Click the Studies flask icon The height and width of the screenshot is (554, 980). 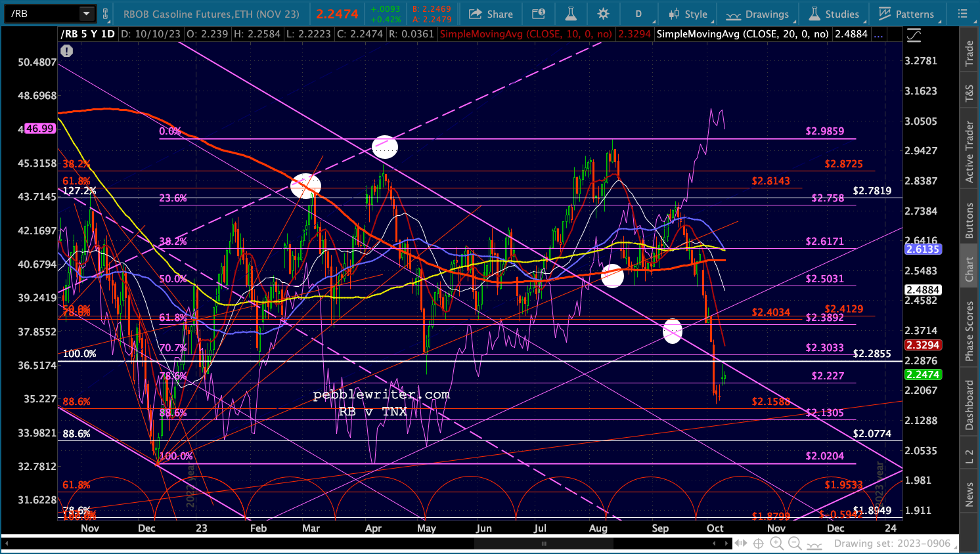tap(814, 14)
